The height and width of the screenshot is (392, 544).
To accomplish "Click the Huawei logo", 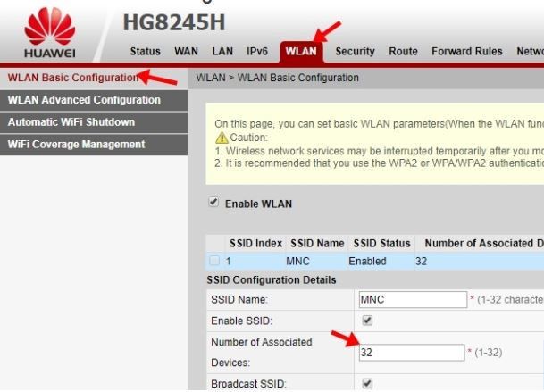I will pyautogui.click(x=50, y=32).
